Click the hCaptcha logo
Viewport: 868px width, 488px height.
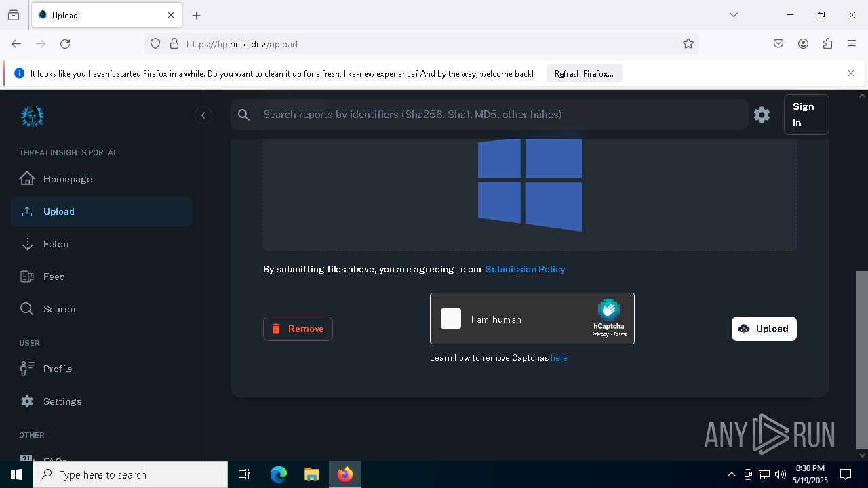point(609,310)
